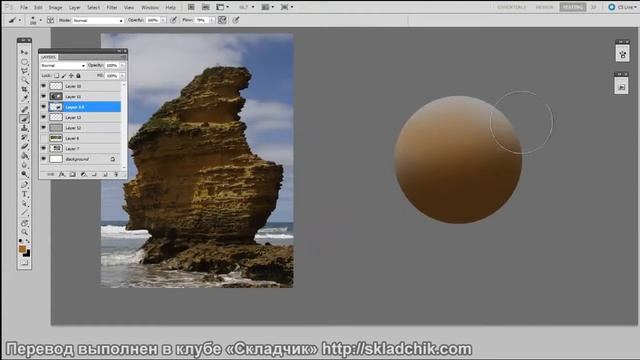Open the Image menu
Screen dimensions: 640x360
56,7
